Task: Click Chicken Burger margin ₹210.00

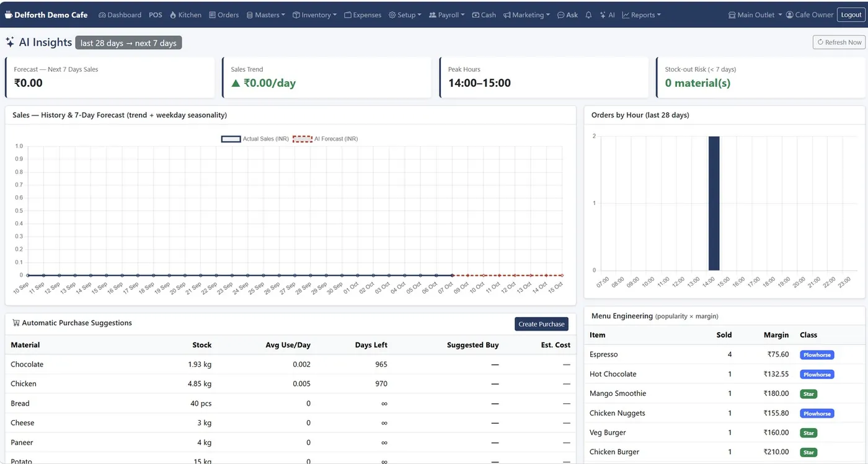Action: tap(776, 452)
